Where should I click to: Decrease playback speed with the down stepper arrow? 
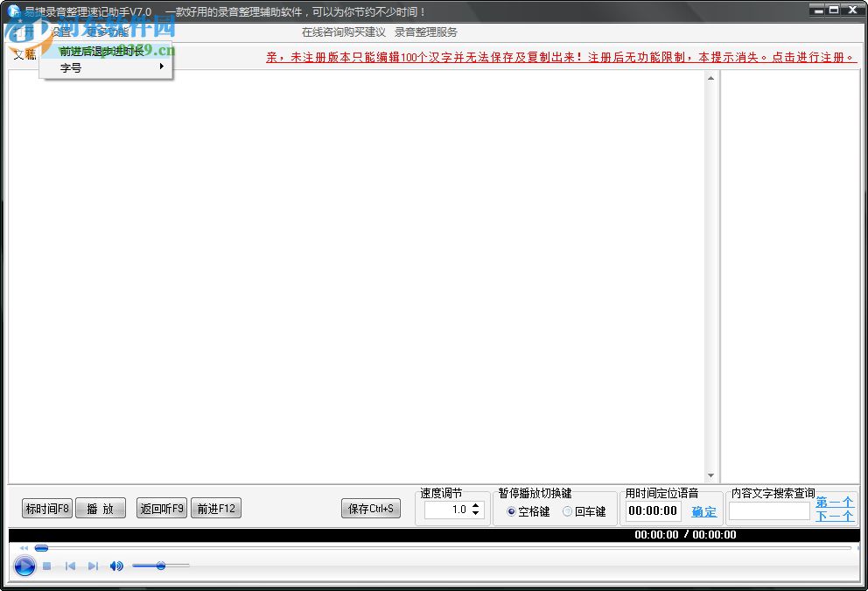(x=476, y=514)
